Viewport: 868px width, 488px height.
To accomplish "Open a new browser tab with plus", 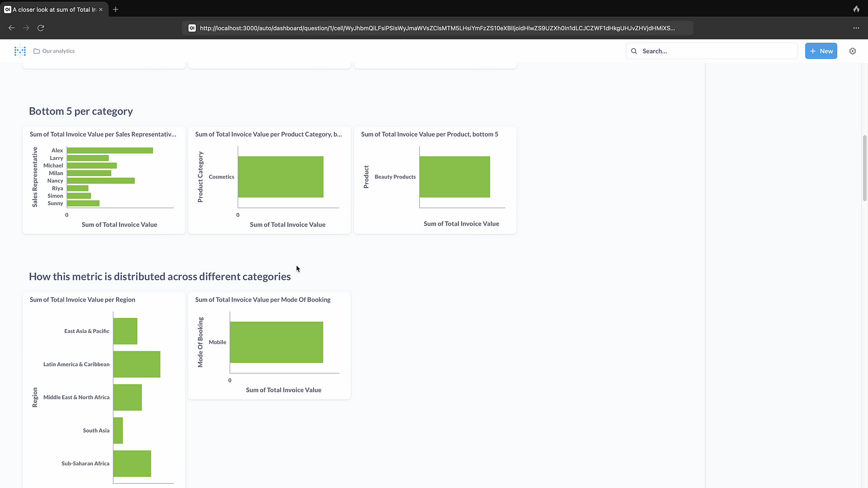I will click(116, 9).
